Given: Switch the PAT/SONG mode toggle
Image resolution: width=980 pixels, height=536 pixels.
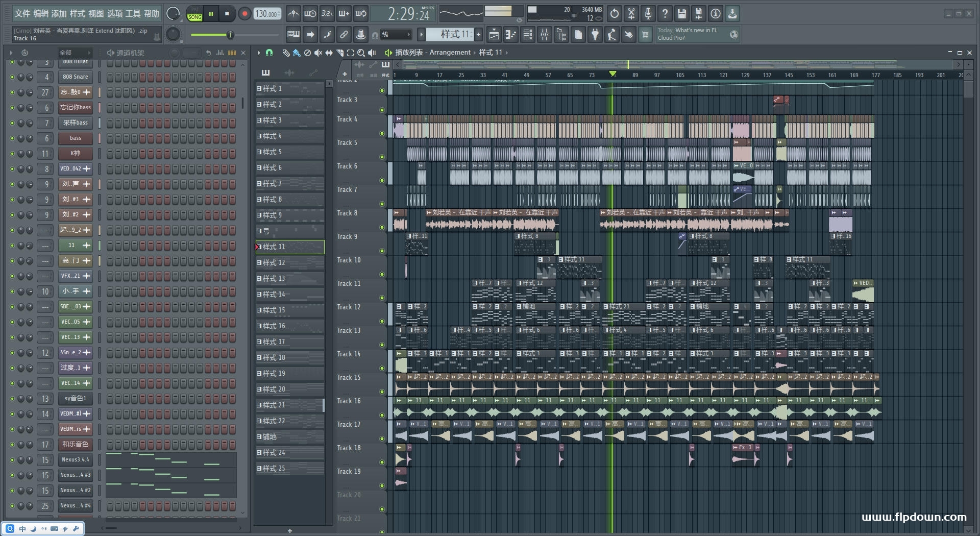Looking at the screenshot, I should [x=194, y=14].
